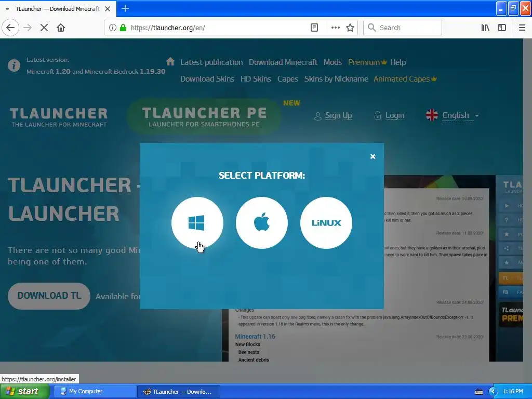Show sidebars icon in toolbar
This screenshot has height=399, width=532.
502,28
